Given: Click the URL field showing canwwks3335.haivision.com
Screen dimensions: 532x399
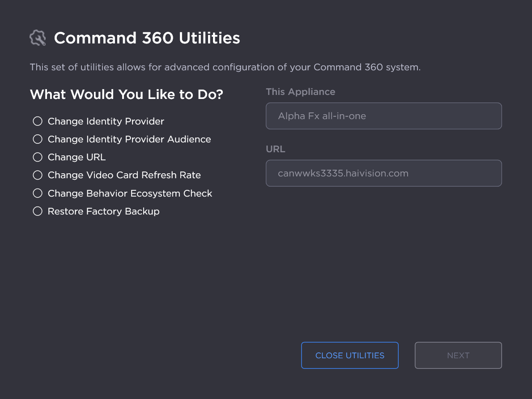Looking at the screenshot, I should click(383, 173).
